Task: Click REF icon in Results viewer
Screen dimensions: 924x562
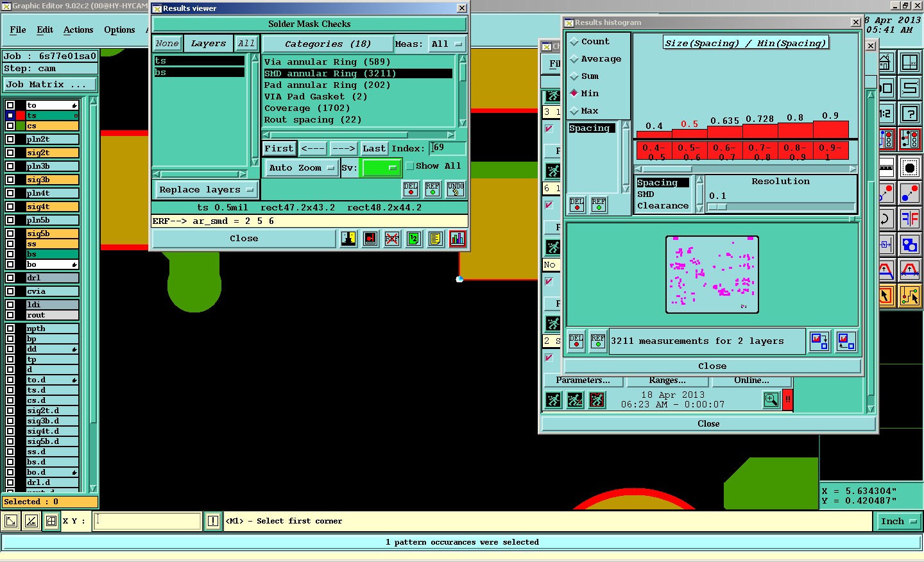Action: [432, 189]
